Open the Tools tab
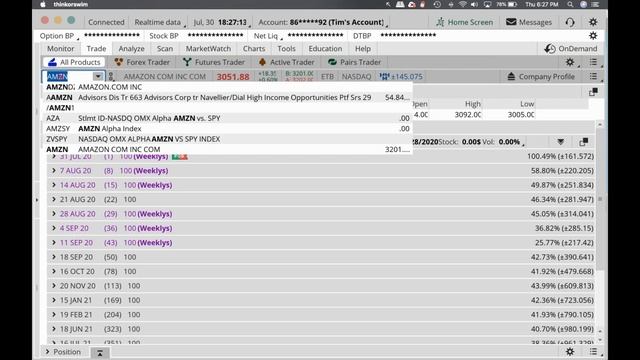This screenshot has height=360, width=640. pyautogui.click(x=286, y=49)
